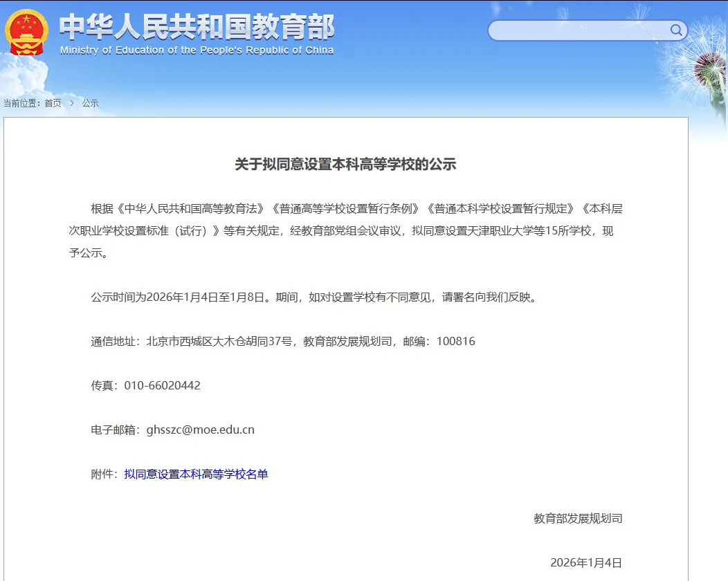Screen dimensions: 728x581
Task: Click the 通信地址 address line
Action: click(284, 341)
